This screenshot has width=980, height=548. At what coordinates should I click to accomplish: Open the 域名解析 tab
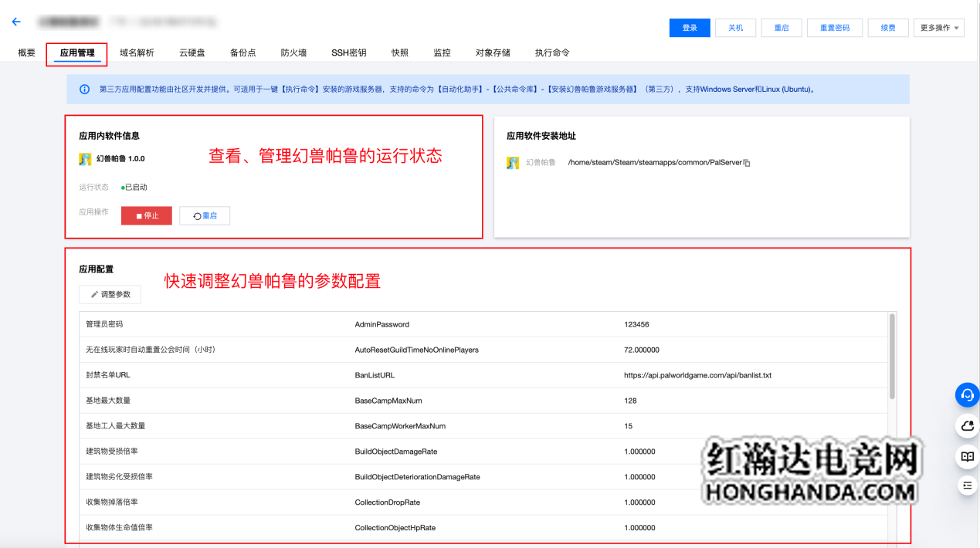pyautogui.click(x=137, y=52)
